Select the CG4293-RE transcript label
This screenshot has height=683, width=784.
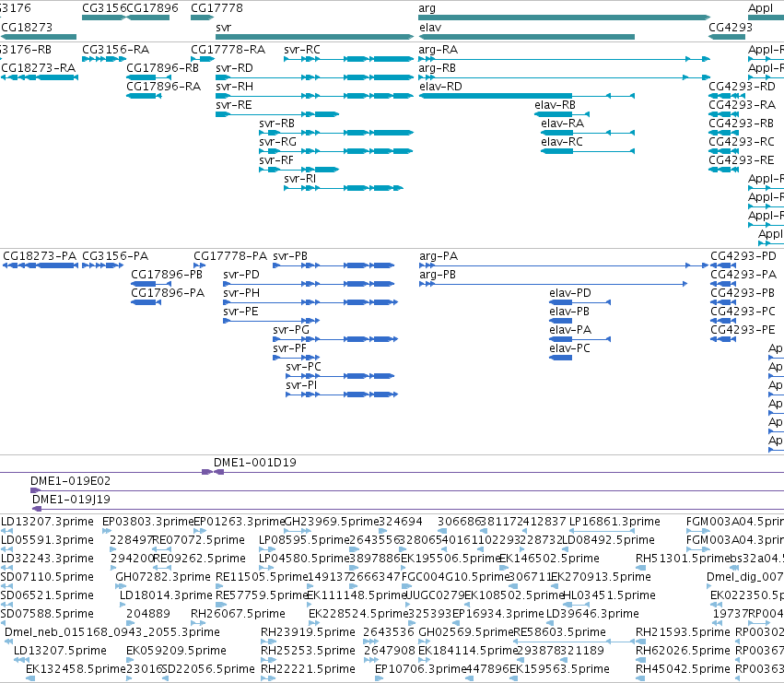coord(742,160)
